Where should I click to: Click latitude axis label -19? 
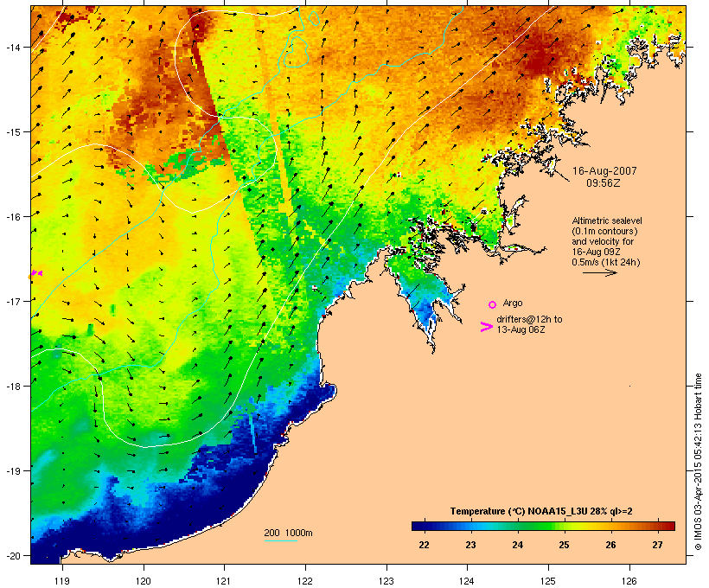[x=13, y=471]
